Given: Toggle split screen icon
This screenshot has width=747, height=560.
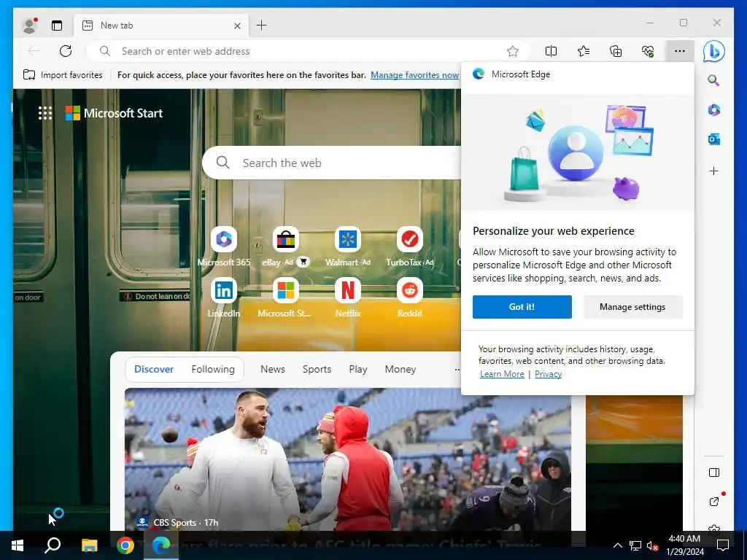Looking at the screenshot, I should coord(551,51).
